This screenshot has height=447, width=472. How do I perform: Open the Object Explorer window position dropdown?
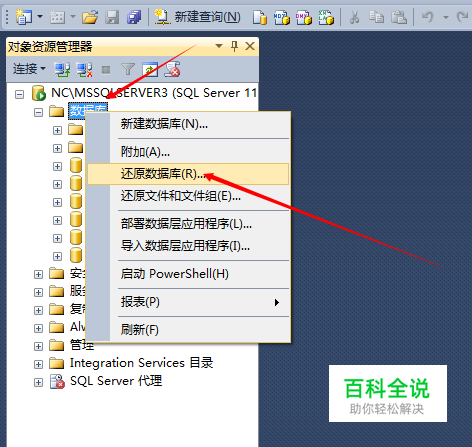click(x=219, y=46)
